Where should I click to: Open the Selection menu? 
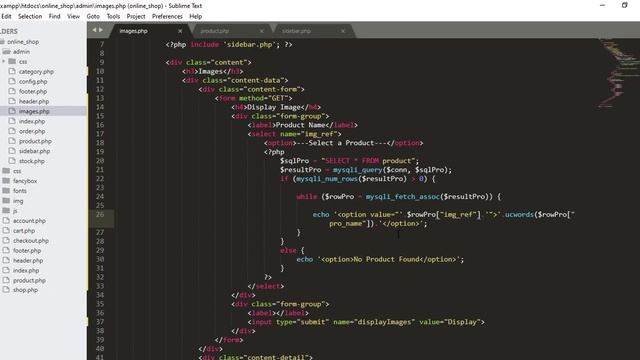pyautogui.click(x=30, y=16)
